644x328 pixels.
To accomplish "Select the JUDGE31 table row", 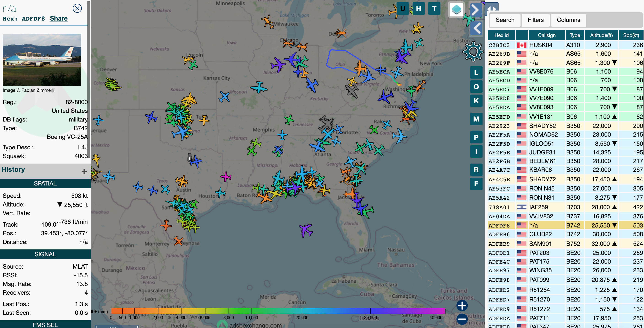I will 566,152.
